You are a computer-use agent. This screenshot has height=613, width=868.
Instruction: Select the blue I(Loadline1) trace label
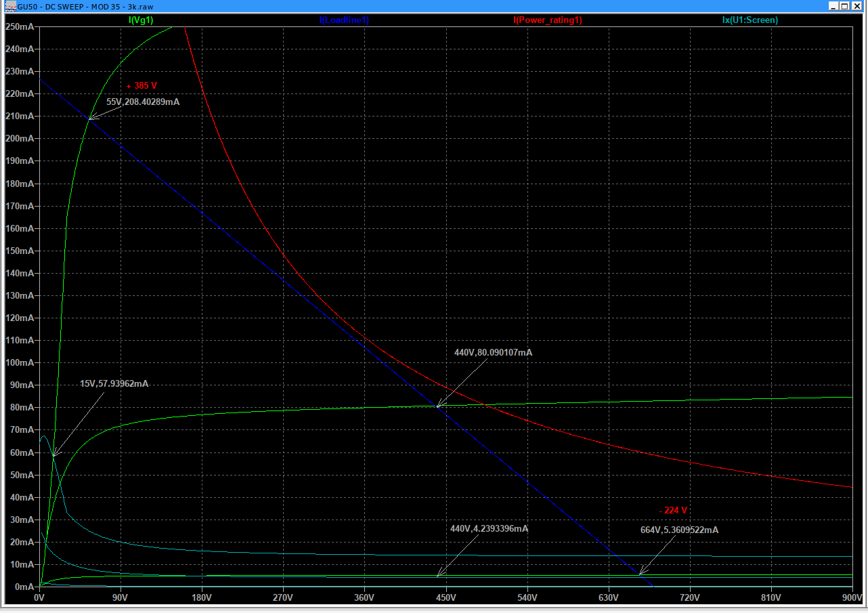coord(344,20)
